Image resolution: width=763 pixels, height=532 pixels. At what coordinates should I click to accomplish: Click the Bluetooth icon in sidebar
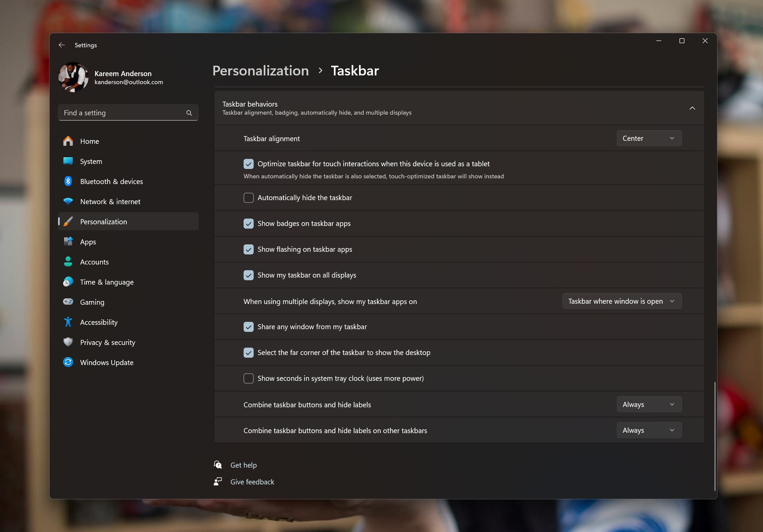click(68, 181)
